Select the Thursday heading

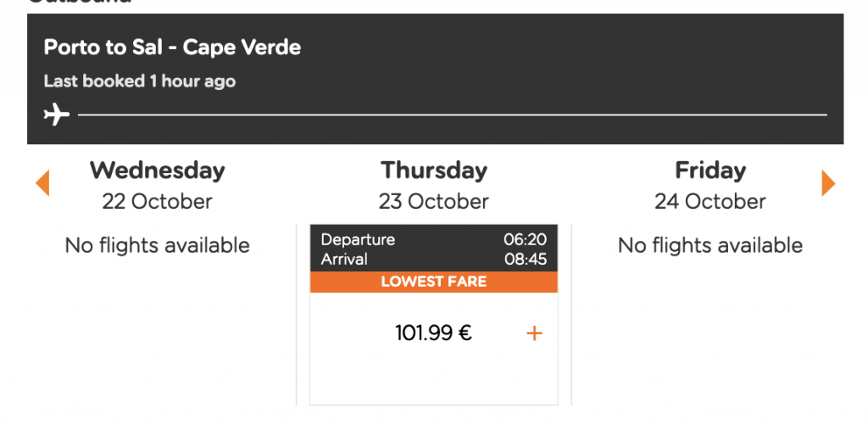coord(434,170)
